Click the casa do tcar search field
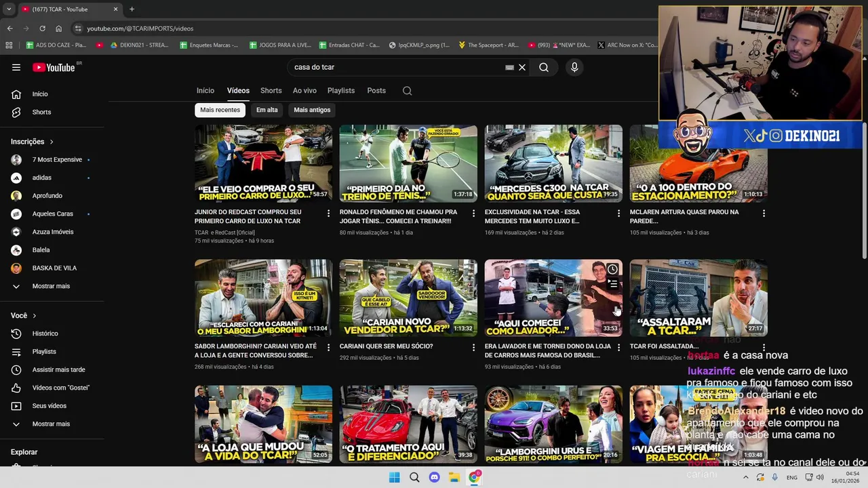The image size is (868, 488). pos(397,67)
